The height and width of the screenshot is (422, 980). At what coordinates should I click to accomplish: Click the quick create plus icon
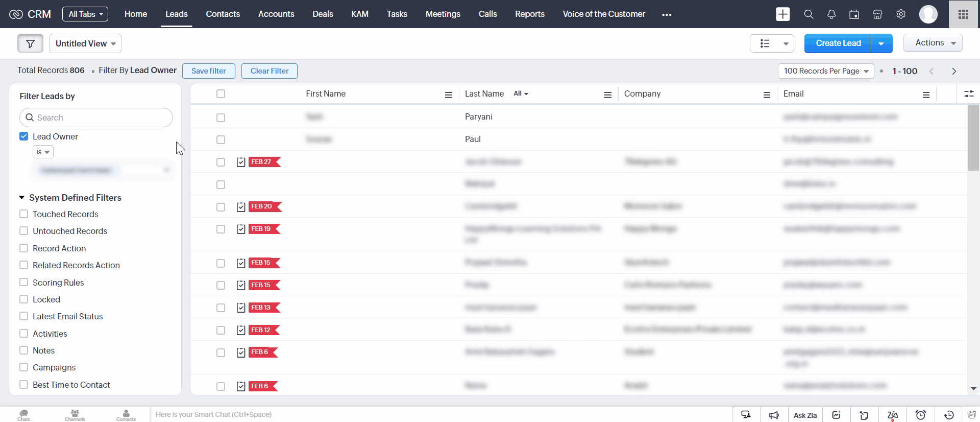click(x=782, y=14)
